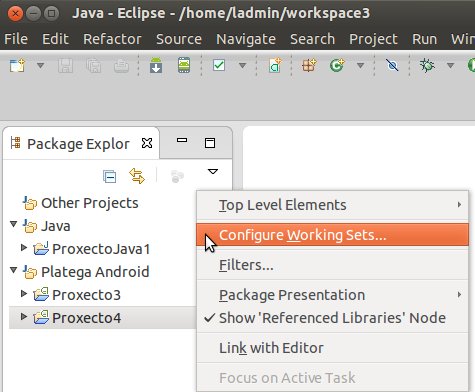Click the Save toolbar icon
Image resolution: width=475 pixels, height=392 pixels.
(65, 65)
